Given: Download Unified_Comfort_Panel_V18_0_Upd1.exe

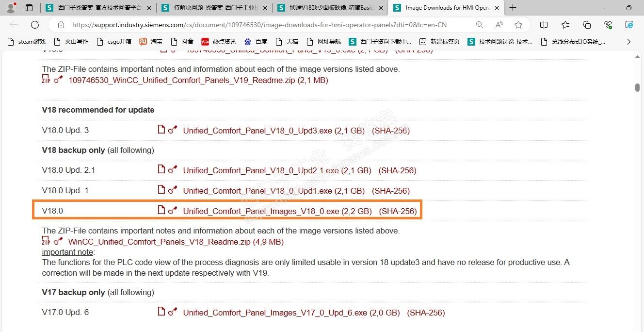Looking at the screenshot, I should (x=274, y=191).
